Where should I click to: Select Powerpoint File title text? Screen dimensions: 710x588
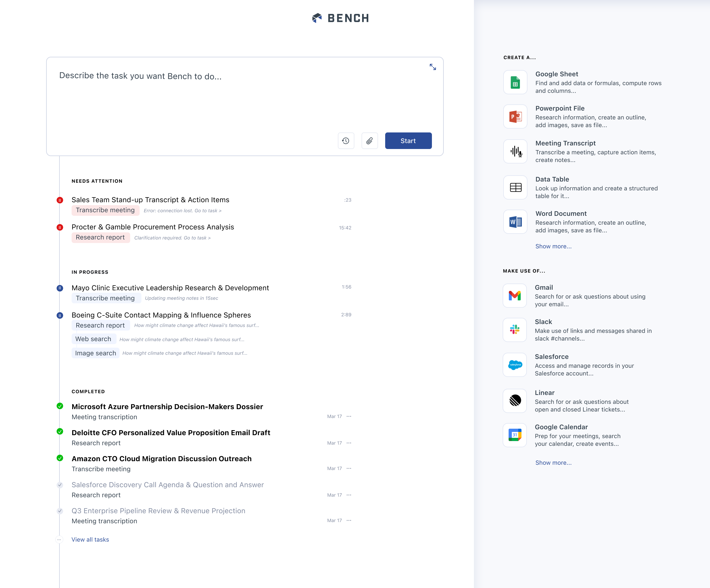(560, 108)
